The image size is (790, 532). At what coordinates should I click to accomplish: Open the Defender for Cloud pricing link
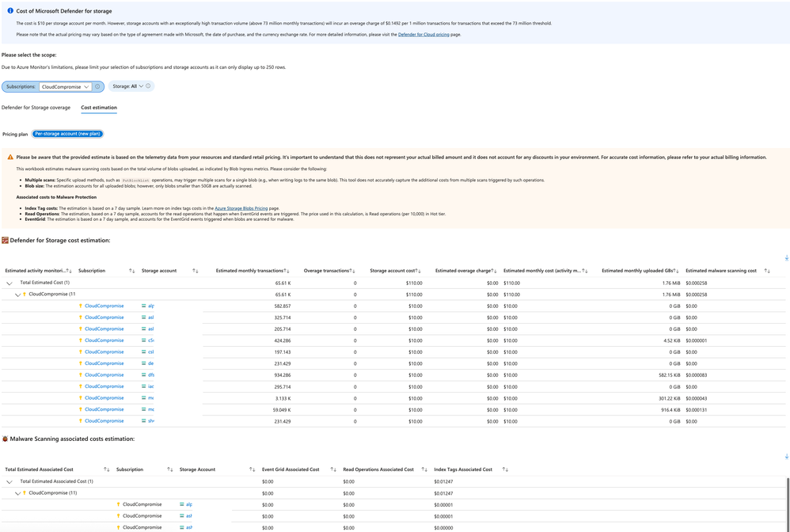423,35
